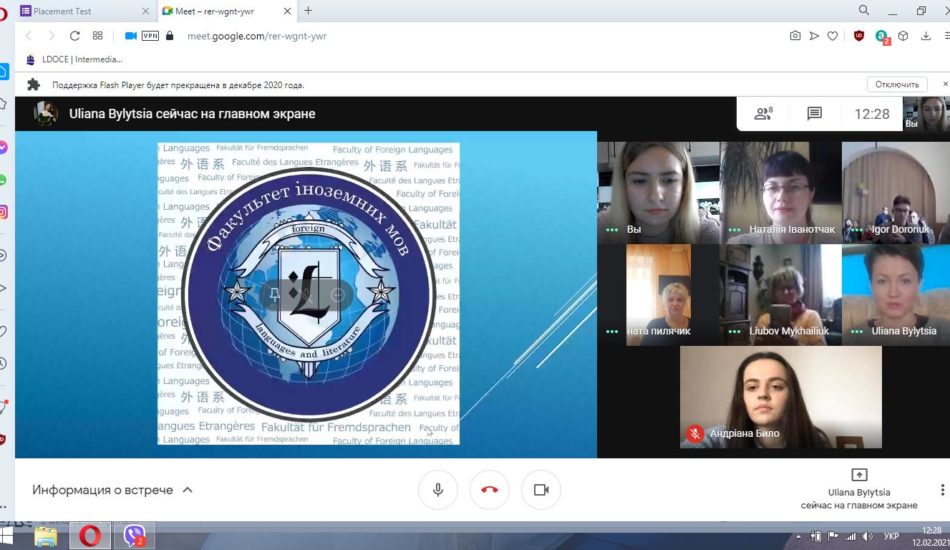The height and width of the screenshot is (550, 950).
Task: Click the 'Отключить' button
Action: click(897, 85)
